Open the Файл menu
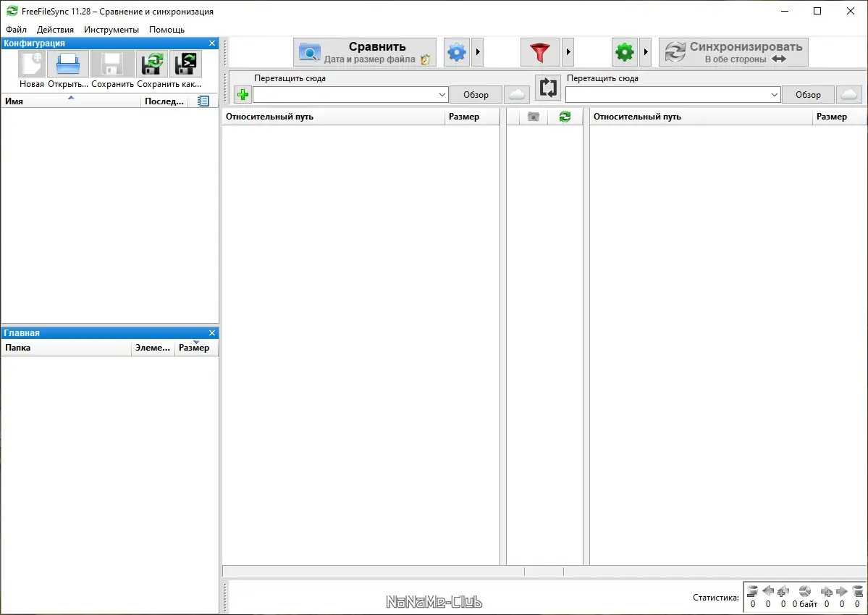 coord(16,30)
